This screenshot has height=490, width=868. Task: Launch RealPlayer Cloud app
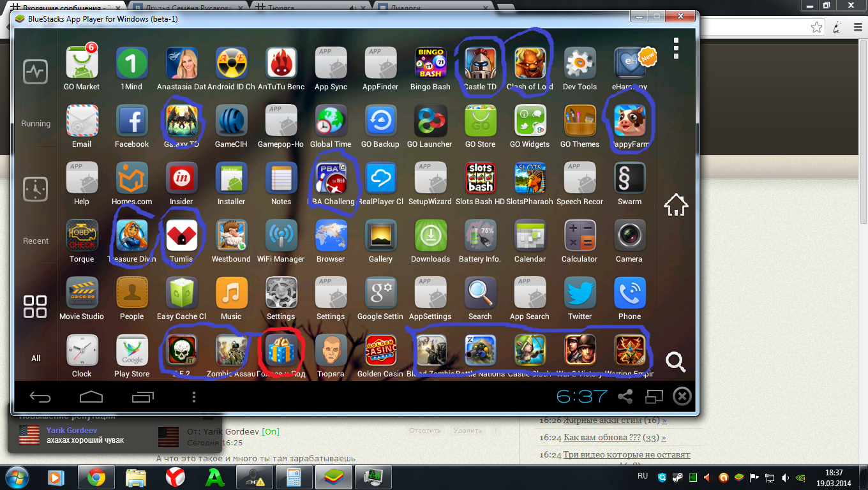[x=380, y=178]
